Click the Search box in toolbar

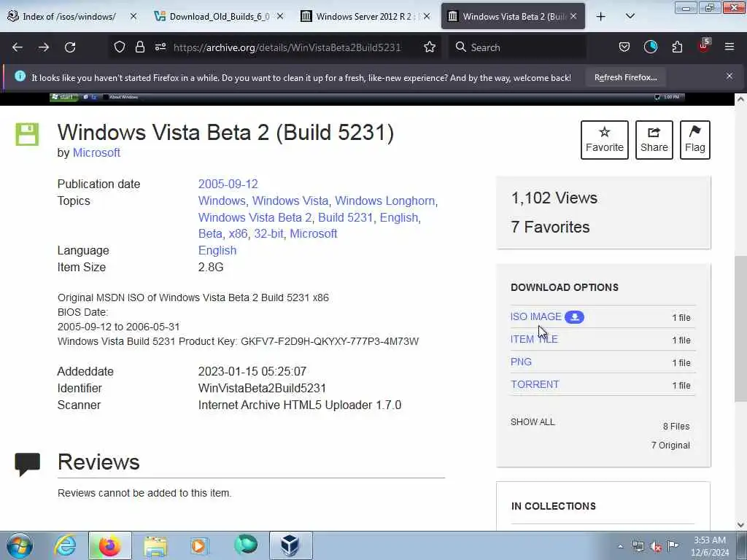tap(517, 47)
